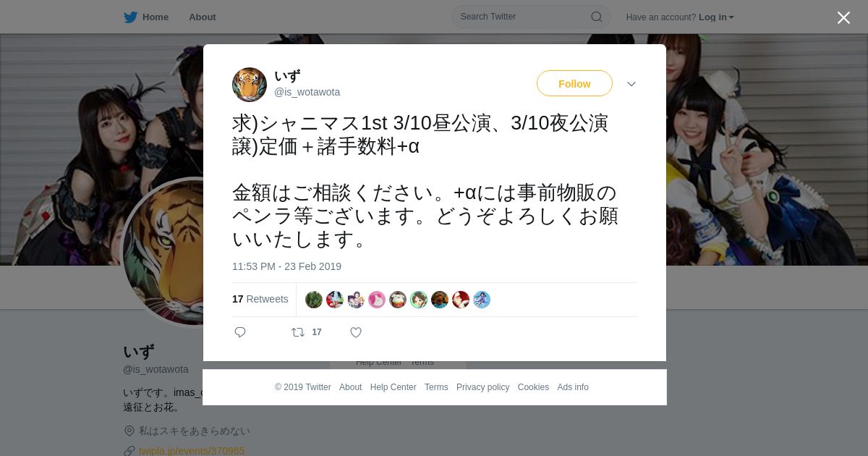Go to Home in the top bar
The width and height of the screenshot is (868, 456).
[156, 17]
